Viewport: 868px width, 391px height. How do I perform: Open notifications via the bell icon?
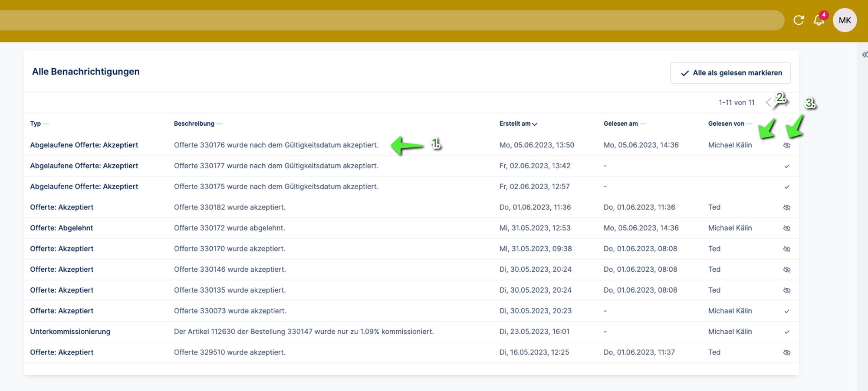pos(819,20)
